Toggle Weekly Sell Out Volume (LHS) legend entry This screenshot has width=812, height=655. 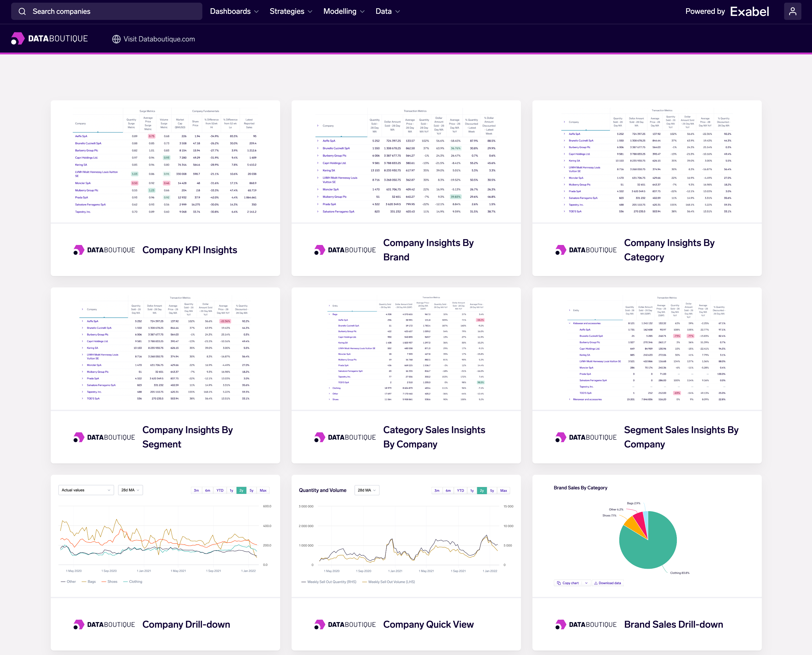pos(388,582)
